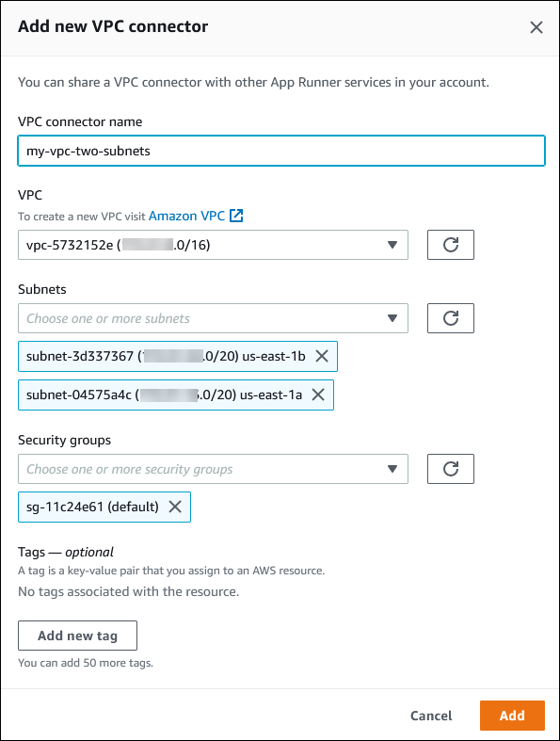Refresh the Subnets list

click(451, 318)
